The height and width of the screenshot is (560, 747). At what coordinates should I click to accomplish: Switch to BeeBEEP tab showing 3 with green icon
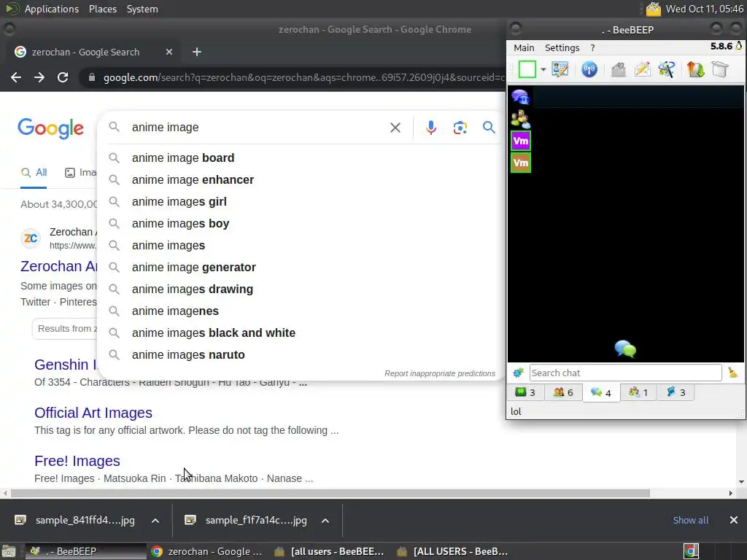pyautogui.click(x=525, y=392)
